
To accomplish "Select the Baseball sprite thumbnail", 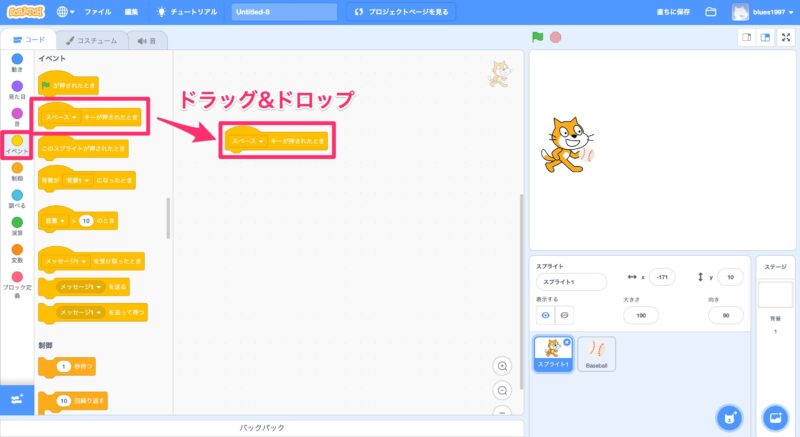I will [597, 353].
